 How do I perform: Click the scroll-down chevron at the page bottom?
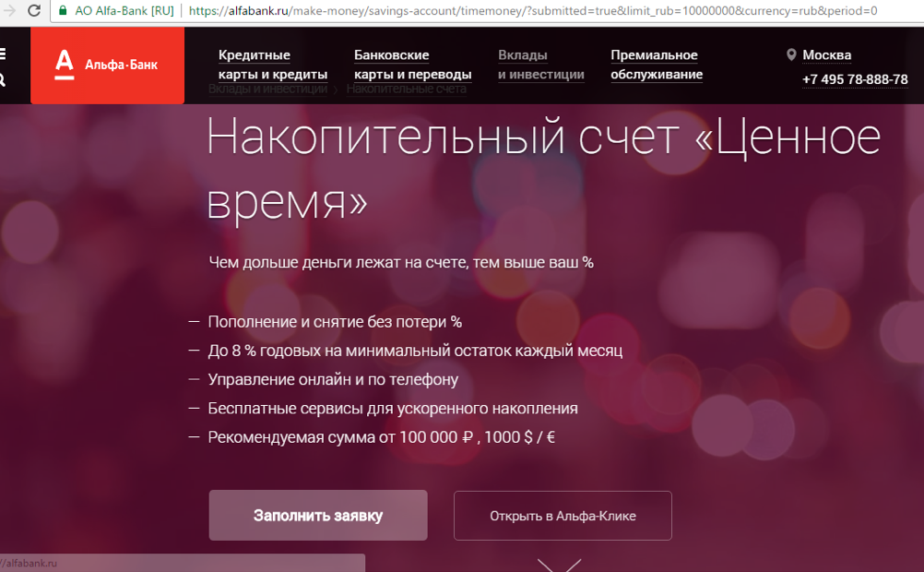[559, 565]
